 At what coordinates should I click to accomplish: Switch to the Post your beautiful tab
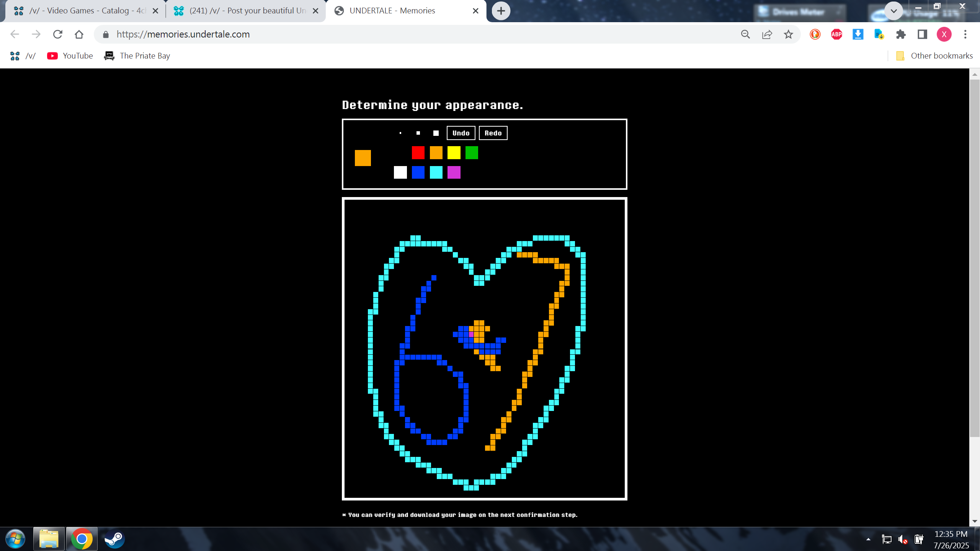(246, 11)
